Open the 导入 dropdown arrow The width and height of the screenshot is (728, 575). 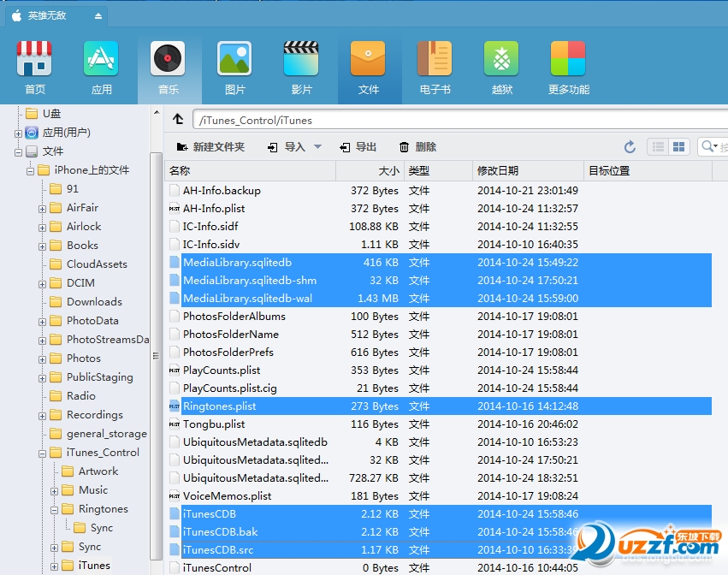click(317, 147)
